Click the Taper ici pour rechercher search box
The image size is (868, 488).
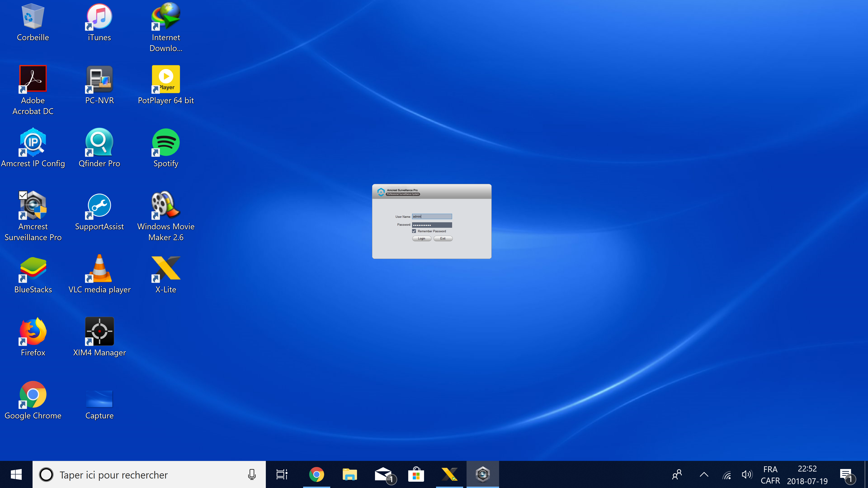point(149,474)
